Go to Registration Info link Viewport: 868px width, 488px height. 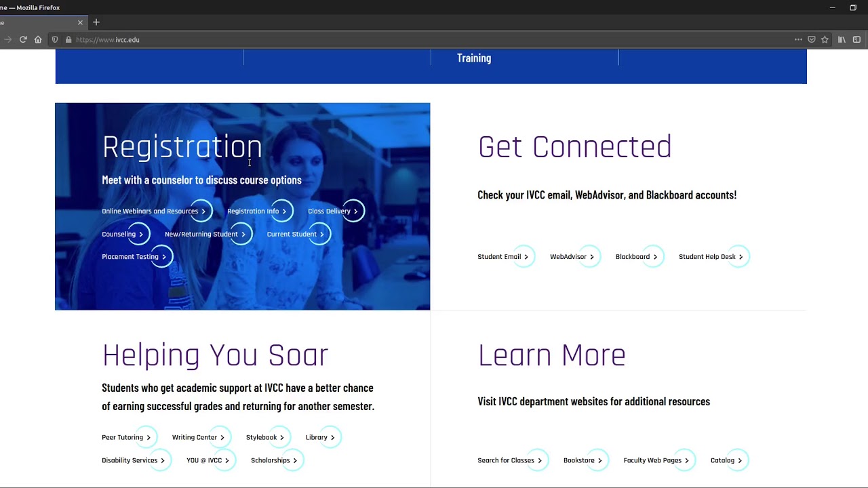(x=259, y=211)
